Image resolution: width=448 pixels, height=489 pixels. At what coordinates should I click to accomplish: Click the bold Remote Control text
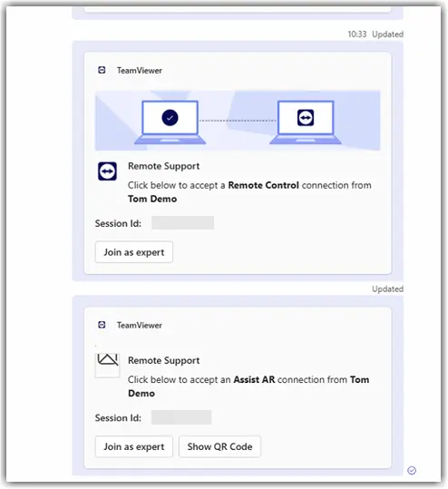tap(263, 185)
